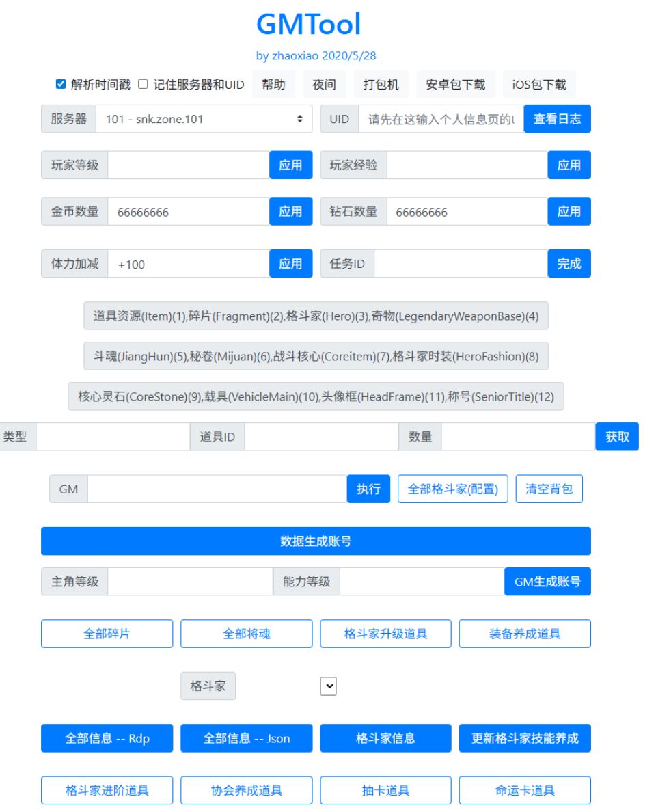Uncheck the 解析时间戳 checkbox
This screenshot has height=812, width=656.
tap(59, 83)
